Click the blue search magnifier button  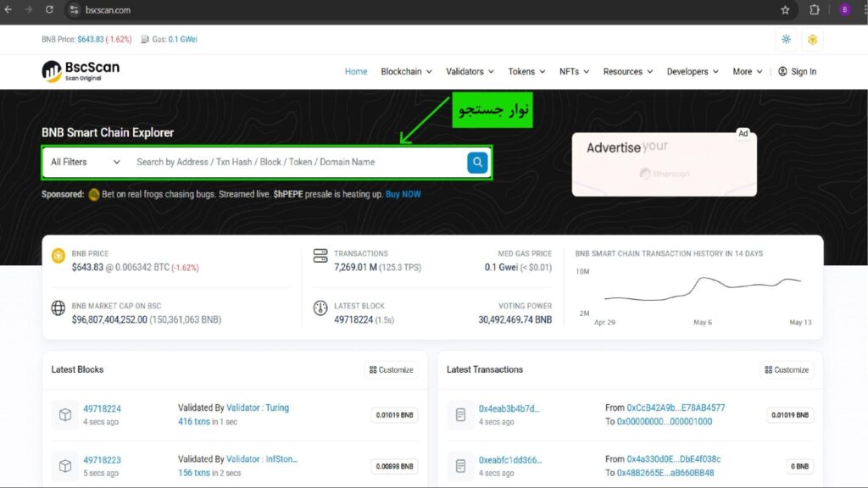[x=477, y=162]
